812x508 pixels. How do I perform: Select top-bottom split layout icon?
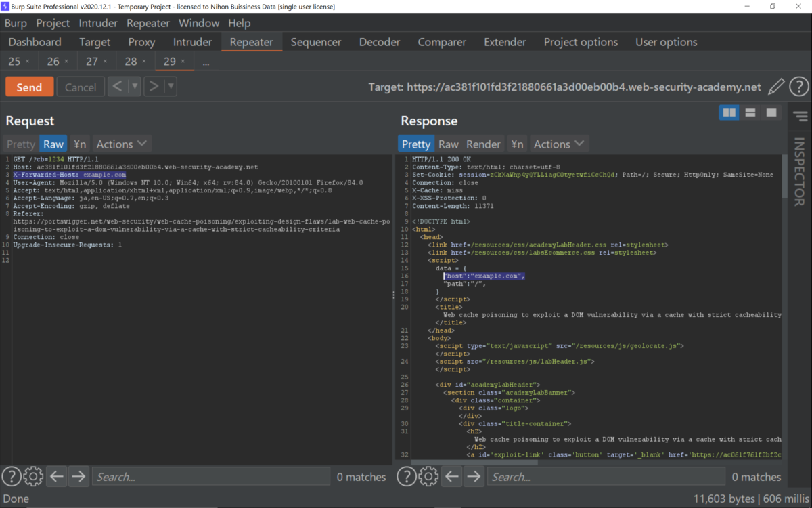pos(750,112)
